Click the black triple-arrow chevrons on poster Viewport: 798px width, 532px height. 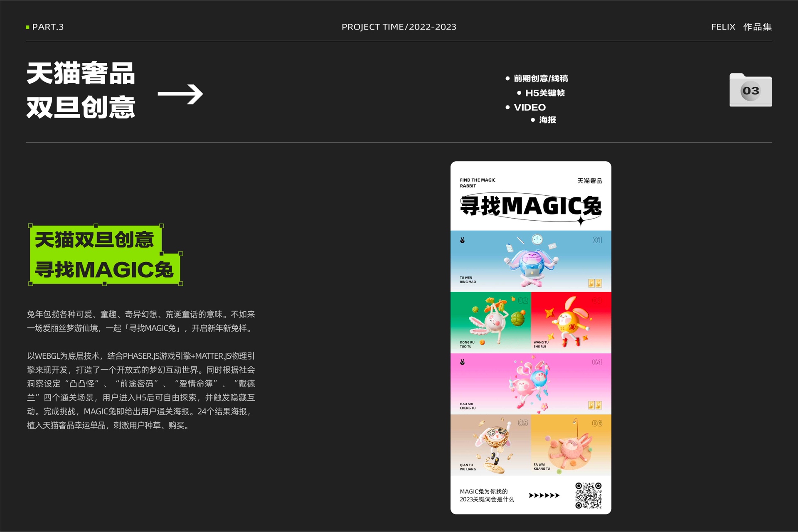pos(544,495)
